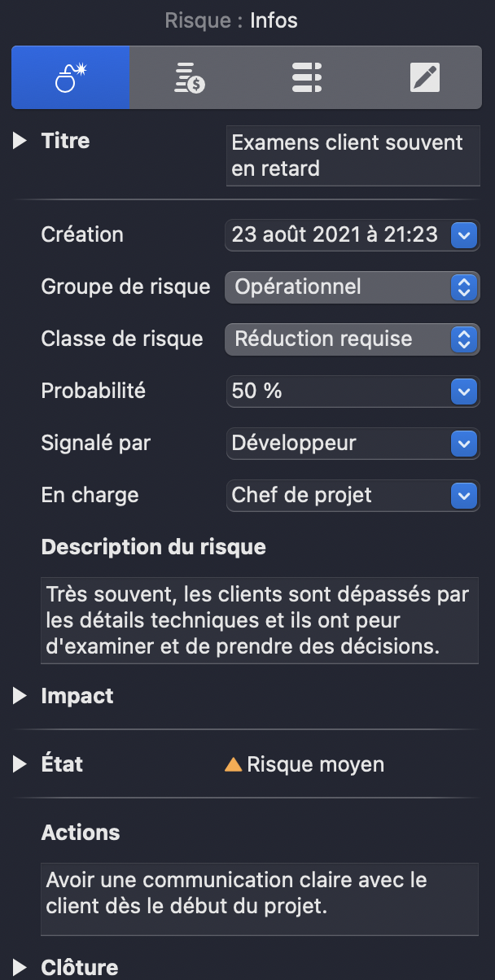495x980 pixels.
Task: Expand the Clôture section
Action: (18, 968)
